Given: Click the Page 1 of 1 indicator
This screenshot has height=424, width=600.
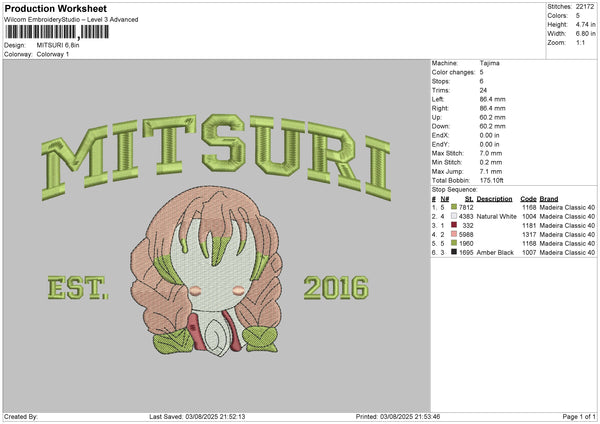Looking at the screenshot, I should coord(575,417).
